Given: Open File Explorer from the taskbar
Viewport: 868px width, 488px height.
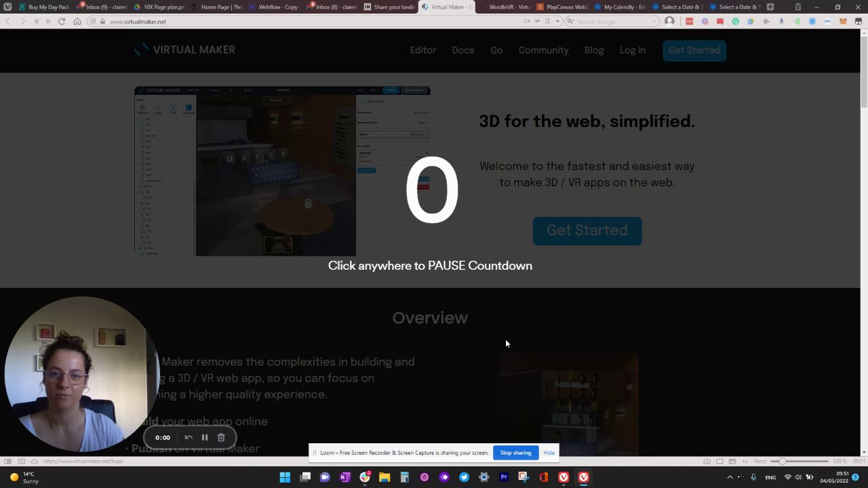Looking at the screenshot, I should (x=384, y=477).
